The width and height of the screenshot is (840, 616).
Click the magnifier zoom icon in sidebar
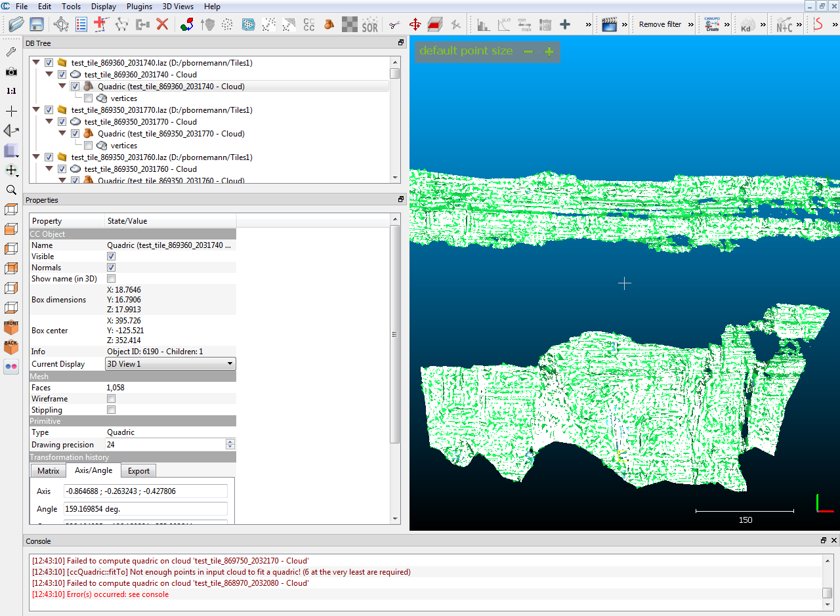(11, 190)
